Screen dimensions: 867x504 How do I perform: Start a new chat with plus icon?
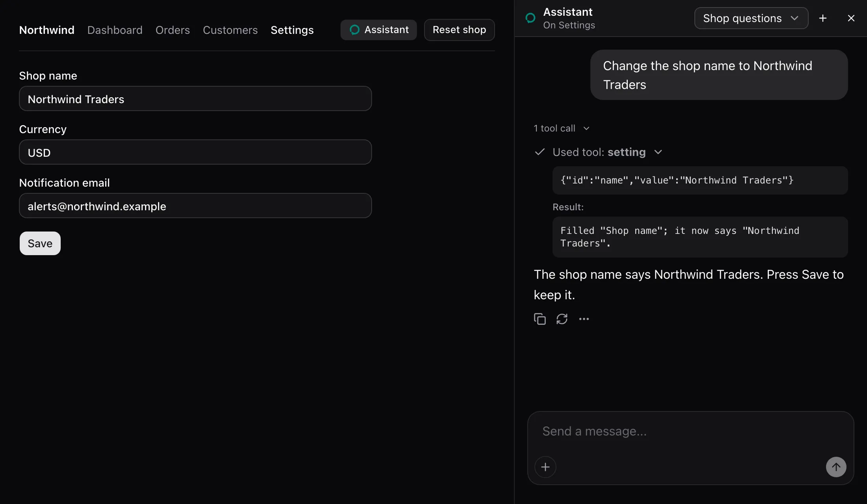point(822,18)
